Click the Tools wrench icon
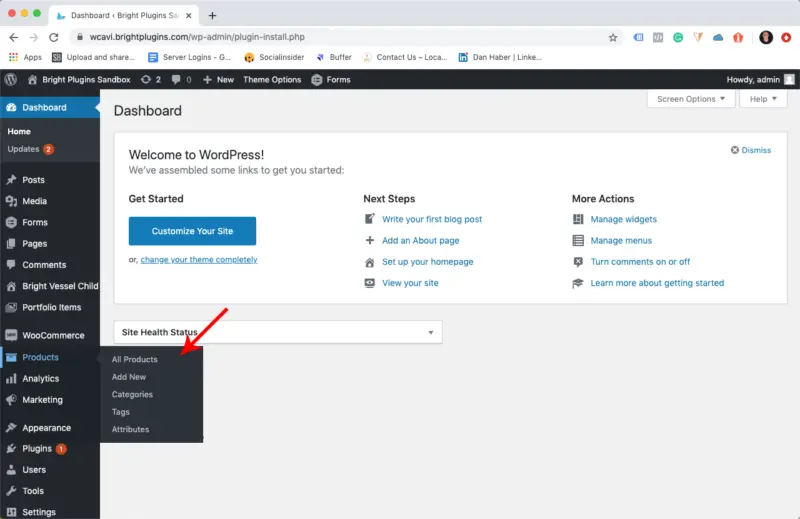The height and width of the screenshot is (519, 800). [x=11, y=491]
